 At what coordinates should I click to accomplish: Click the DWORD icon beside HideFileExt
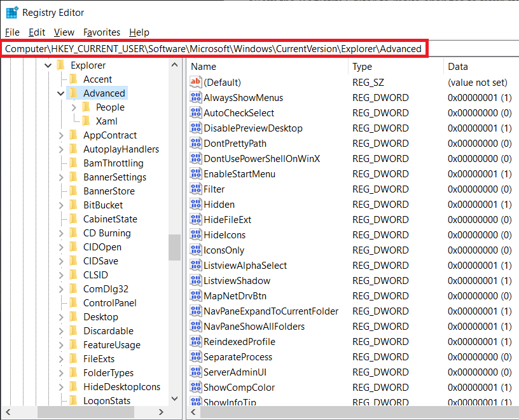pyautogui.click(x=196, y=219)
